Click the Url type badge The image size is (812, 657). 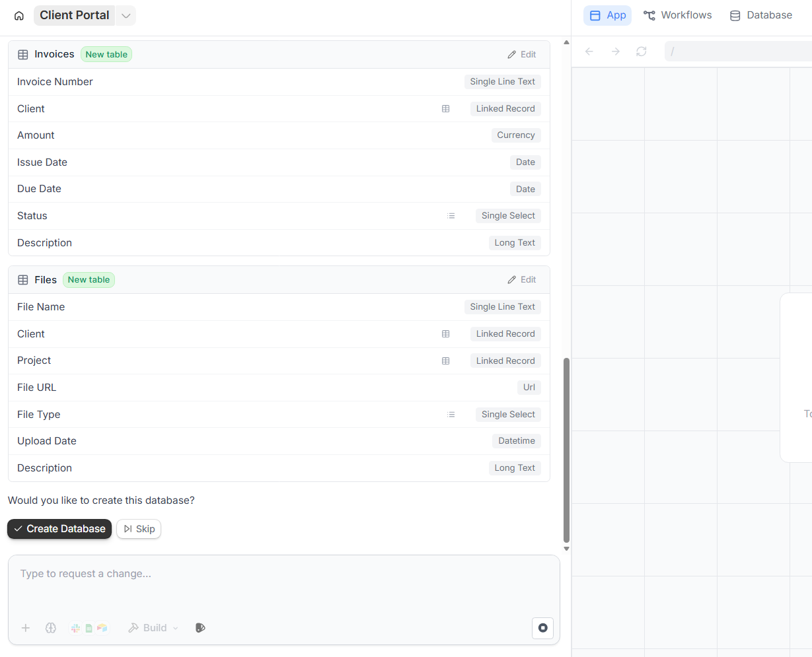529,388
